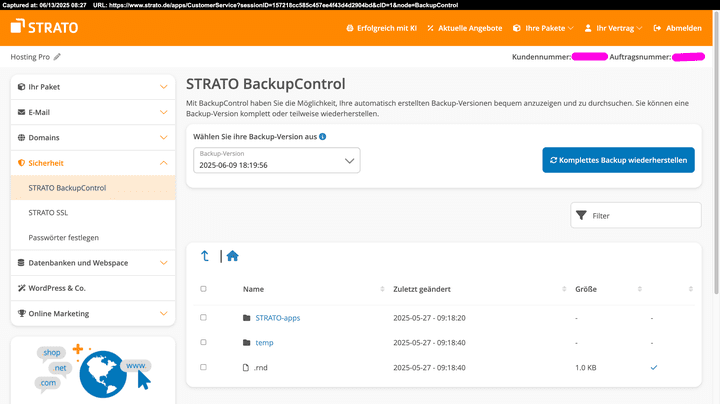Click the STRATO BackupControl page heading
The image size is (720, 404).
(x=266, y=84)
